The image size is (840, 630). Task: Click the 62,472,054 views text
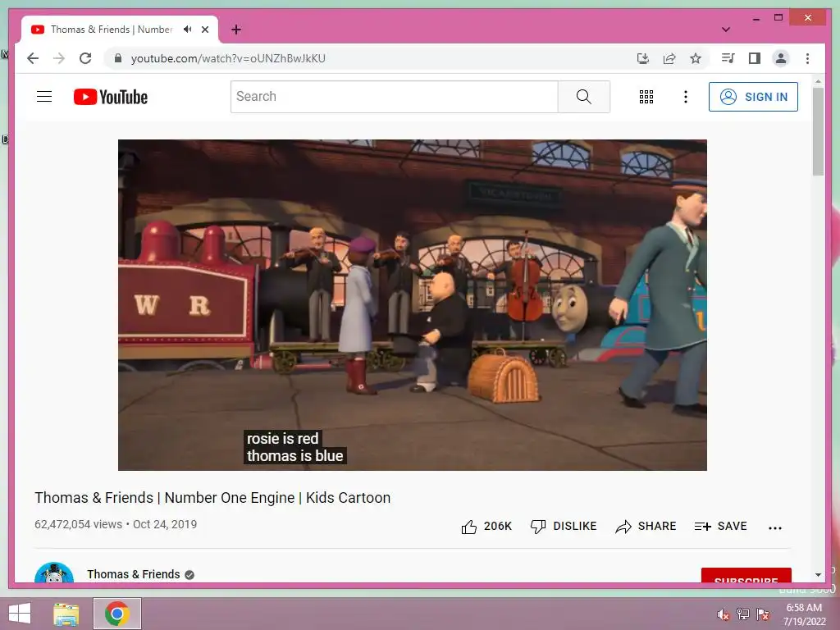78,524
